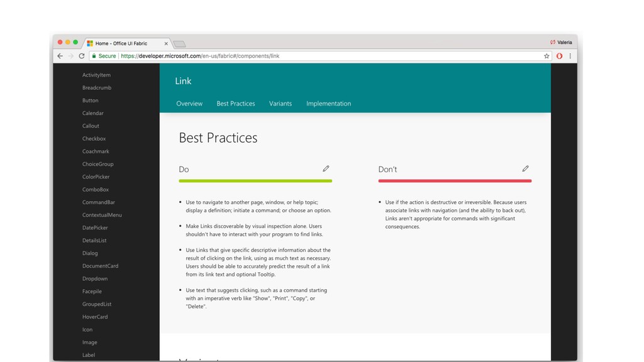Go to Coachmark in the sidebar

tap(96, 151)
